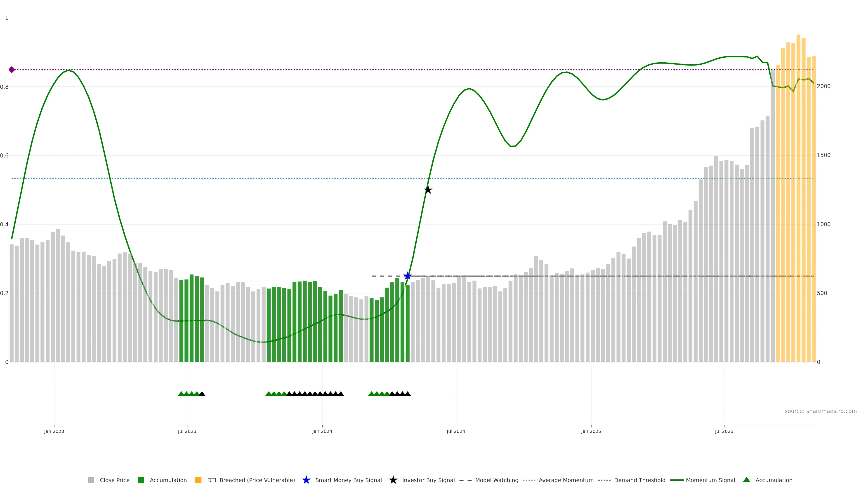Click the purple diamond Demand Threshold marker
868x488 pixels.
pos(12,70)
